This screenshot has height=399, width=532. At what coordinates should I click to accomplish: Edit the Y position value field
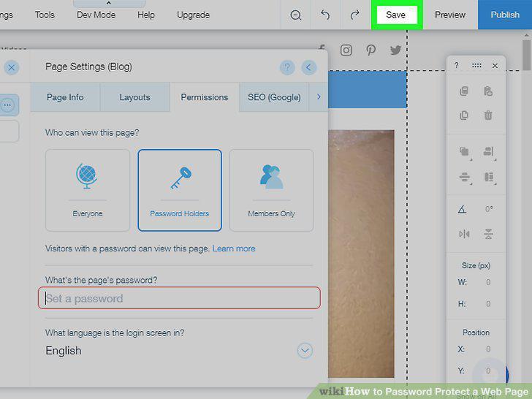click(488, 370)
